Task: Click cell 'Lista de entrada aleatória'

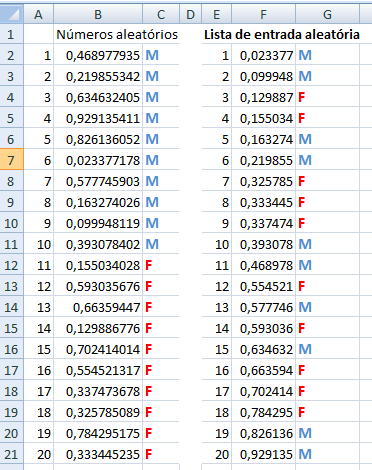Action: coord(282,34)
